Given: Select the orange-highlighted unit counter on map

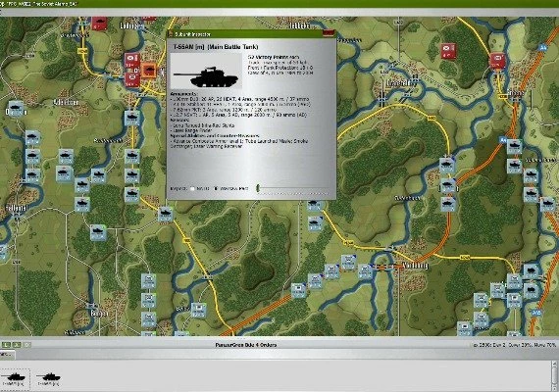Looking at the screenshot, I should (149, 71).
